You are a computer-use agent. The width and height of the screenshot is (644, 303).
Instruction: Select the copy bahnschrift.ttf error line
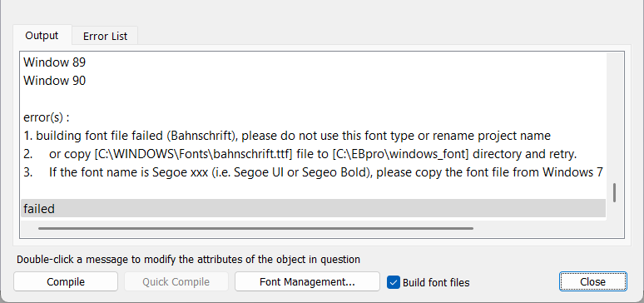coord(314,154)
